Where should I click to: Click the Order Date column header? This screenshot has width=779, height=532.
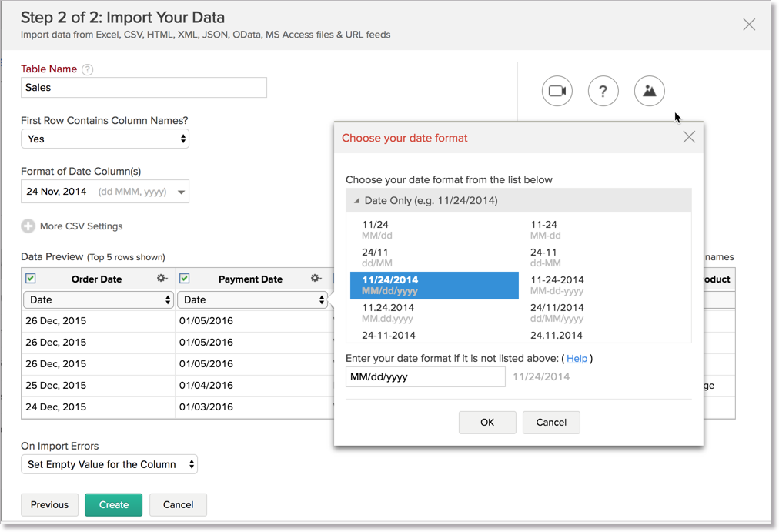pyautogui.click(x=96, y=279)
